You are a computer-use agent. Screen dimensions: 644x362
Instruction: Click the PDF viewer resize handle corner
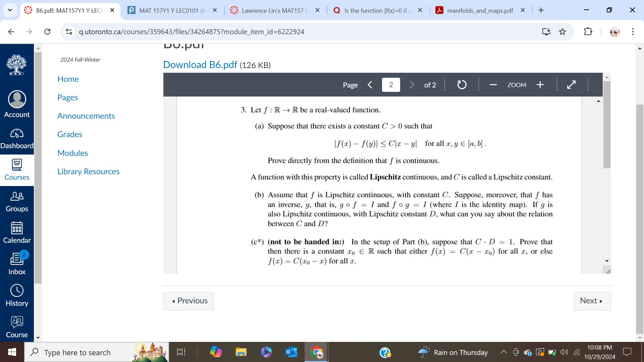click(607, 270)
